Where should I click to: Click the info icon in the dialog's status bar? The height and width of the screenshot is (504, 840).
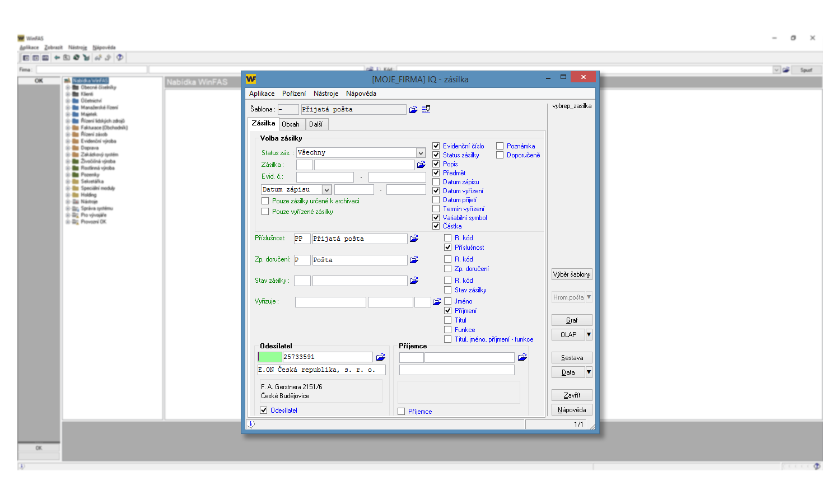tap(251, 424)
